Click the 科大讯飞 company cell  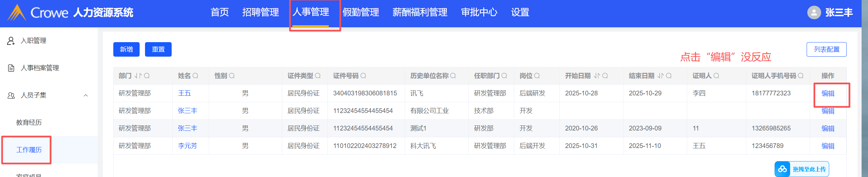coord(423,146)
